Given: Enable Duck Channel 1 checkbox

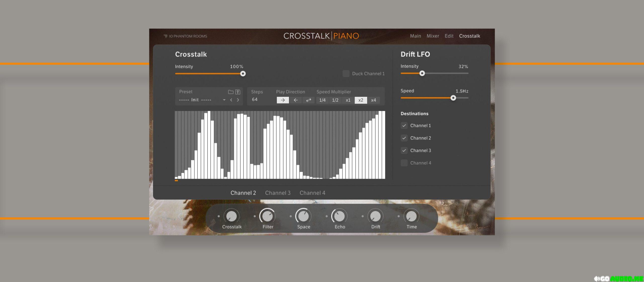Looking at the screenshot, I should 346,74.
